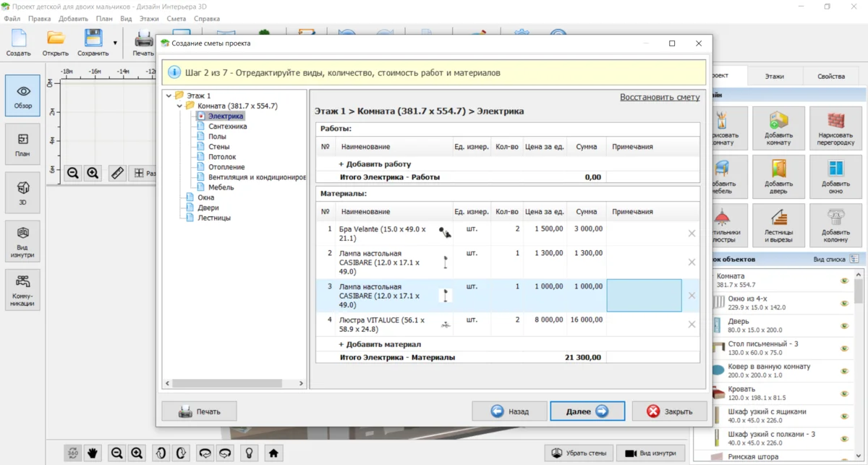Click the home reset view icon
Viewport: 868px width, 465px height.
point(273,453)
